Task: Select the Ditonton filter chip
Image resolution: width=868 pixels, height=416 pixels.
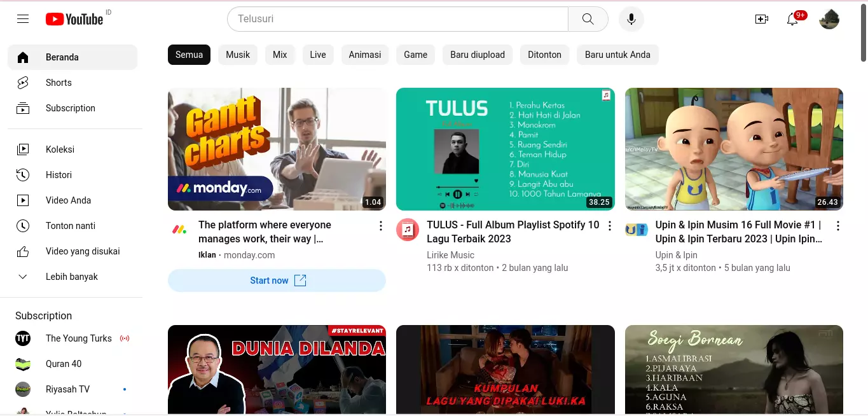Action: [x=544, y=55]
